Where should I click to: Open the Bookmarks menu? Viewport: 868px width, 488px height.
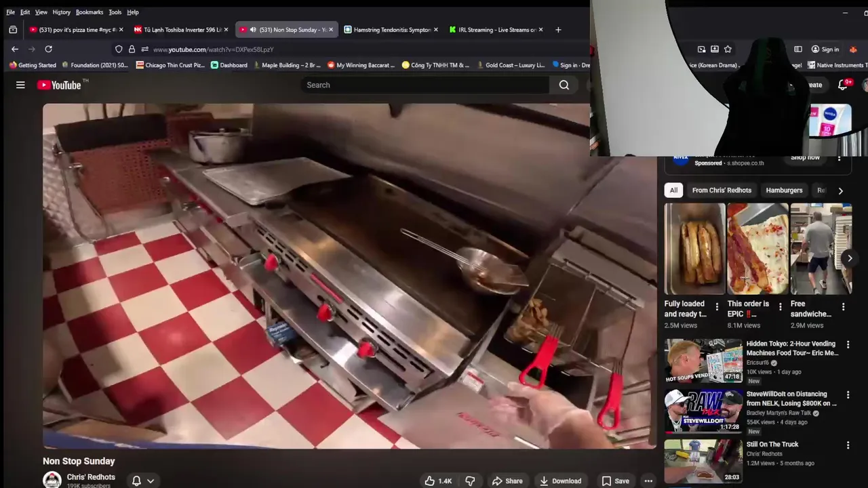90,12
